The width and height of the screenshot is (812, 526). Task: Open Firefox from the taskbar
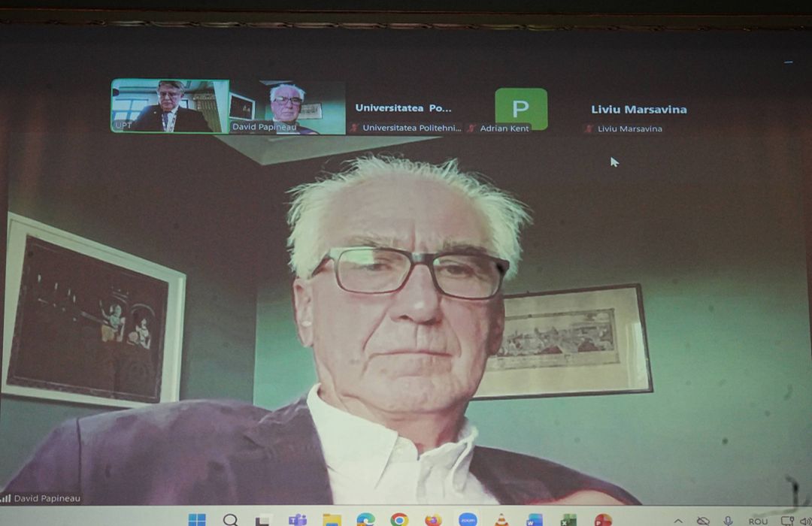coord(433,520)
